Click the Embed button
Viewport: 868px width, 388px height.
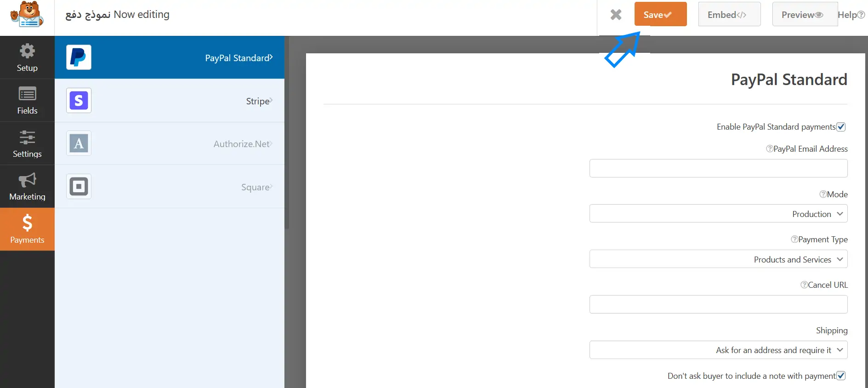pyautogui.click(x=729, y=14)
